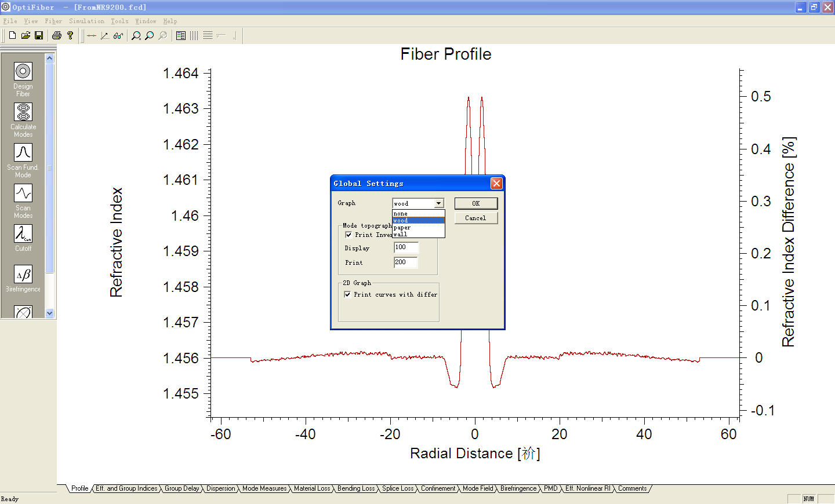
Task: Switch to Eff. and Group Indices tab
Action: point(126,488)
